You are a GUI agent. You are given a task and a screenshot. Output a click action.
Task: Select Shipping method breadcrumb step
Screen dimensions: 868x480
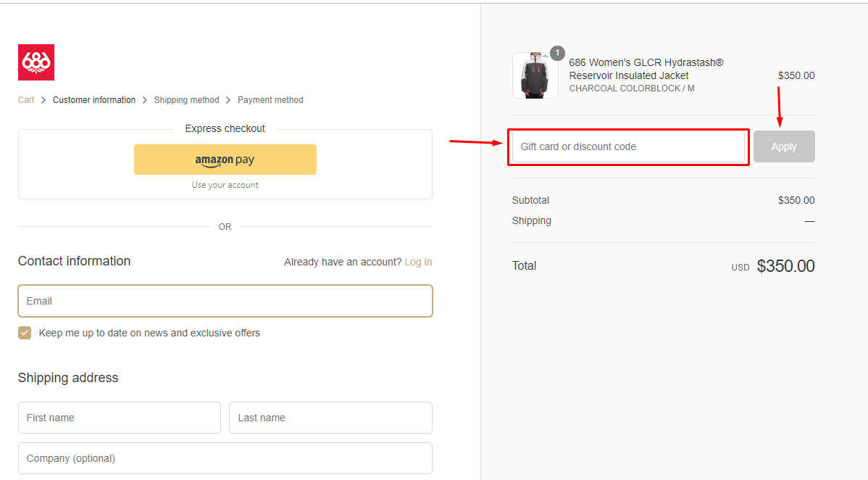click(186, 100)
